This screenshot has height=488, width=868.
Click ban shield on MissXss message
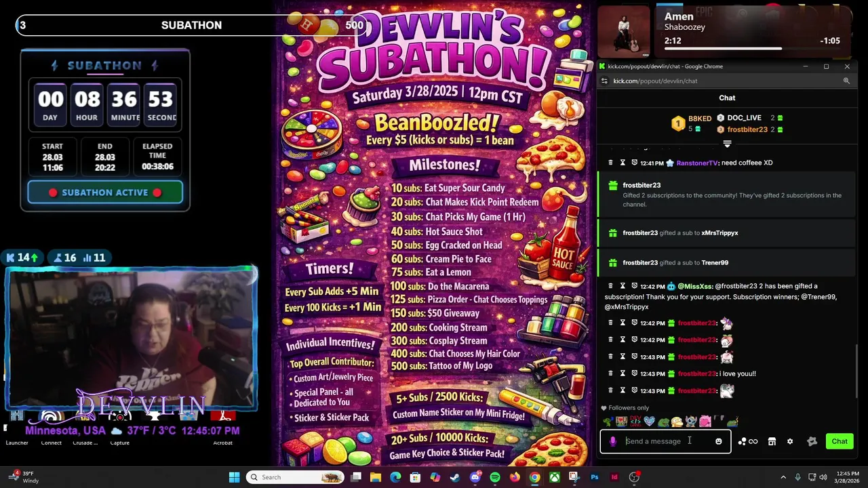634,286
